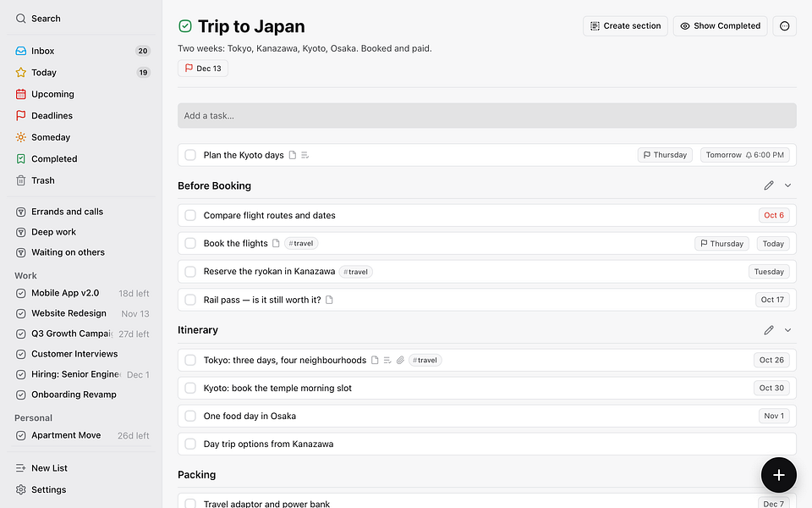
Task: Click the Tomorrow 6:00 PM reminder chip
Action: click(744, 155)
